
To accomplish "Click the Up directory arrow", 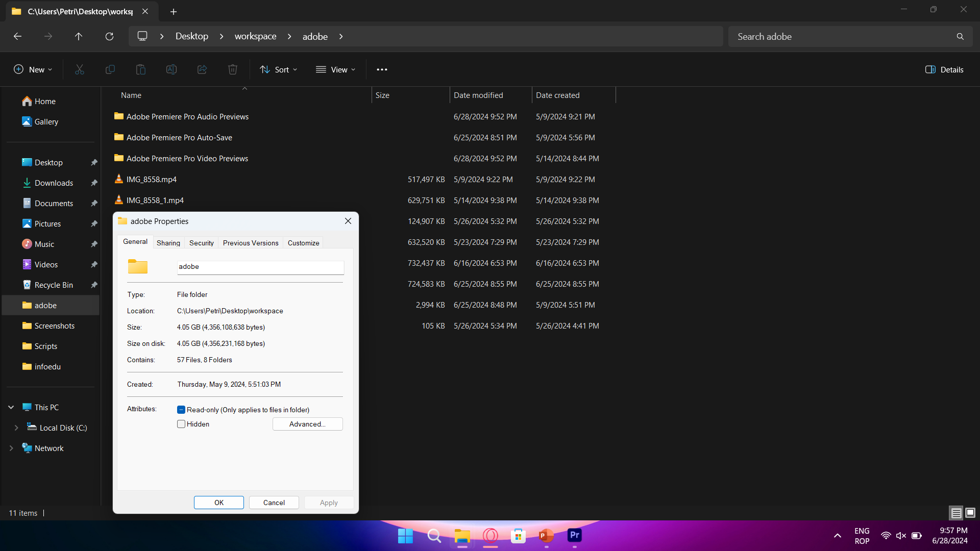I will tap(79, 36).
